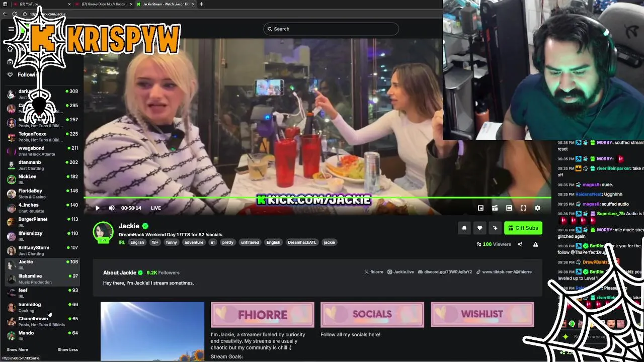
Task: Open hummdog channel in sidebar
Action: click(42, 307)
